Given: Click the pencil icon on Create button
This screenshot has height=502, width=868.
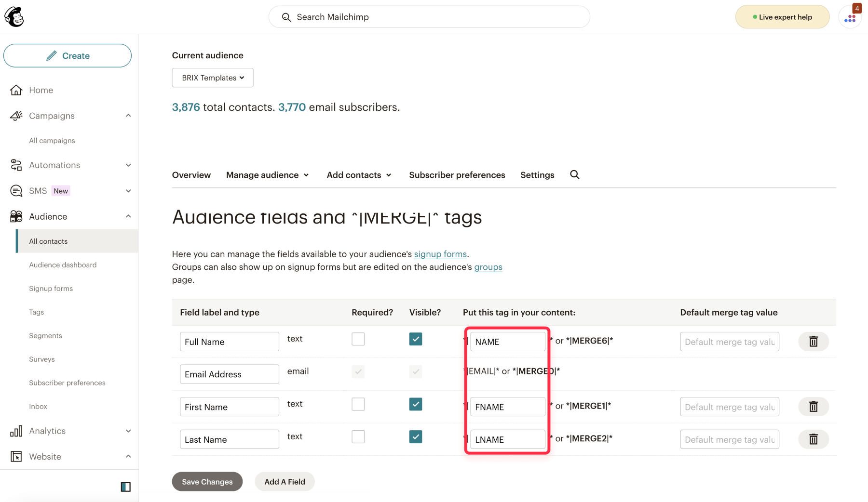Looking at the screenshot, I should (x=52, y=55).
